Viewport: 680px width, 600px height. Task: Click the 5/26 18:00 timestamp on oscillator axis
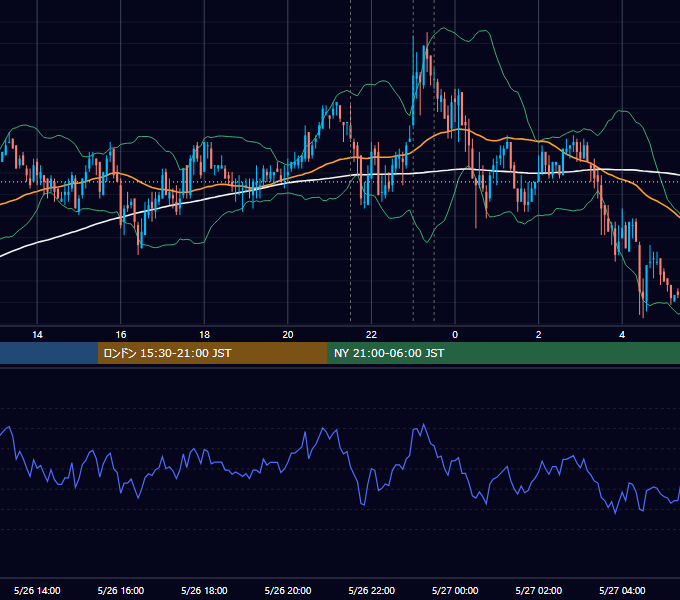click(x=204, y=590)
